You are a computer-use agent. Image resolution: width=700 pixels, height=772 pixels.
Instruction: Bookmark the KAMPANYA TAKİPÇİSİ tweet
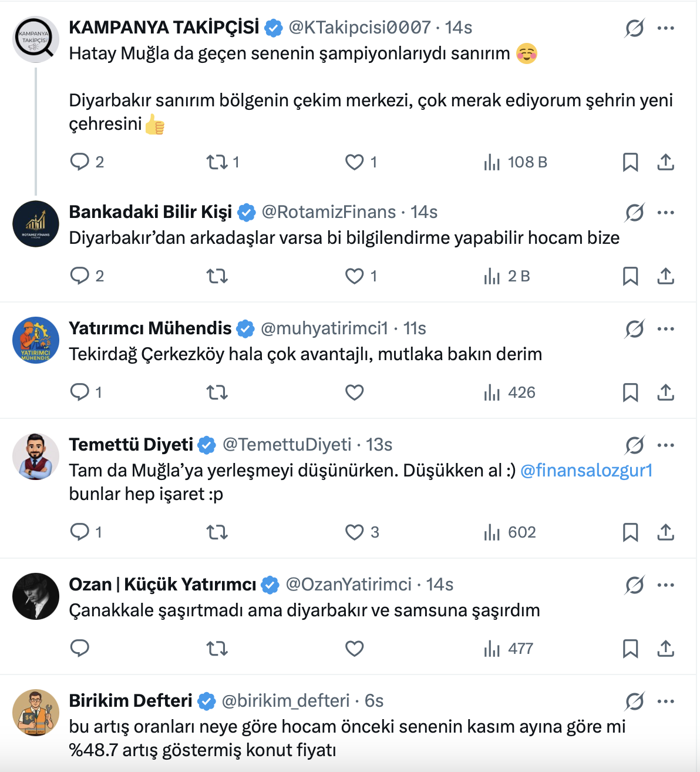pos(630,162)
